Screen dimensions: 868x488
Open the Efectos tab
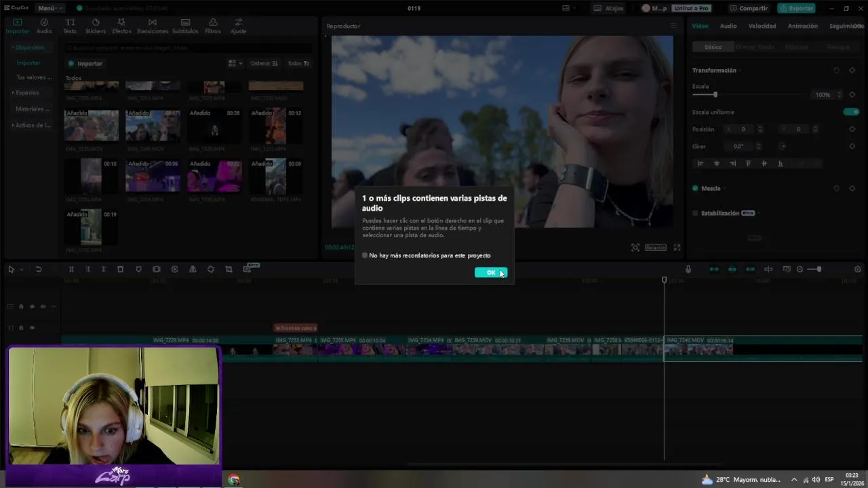click(x=122, y=26)
